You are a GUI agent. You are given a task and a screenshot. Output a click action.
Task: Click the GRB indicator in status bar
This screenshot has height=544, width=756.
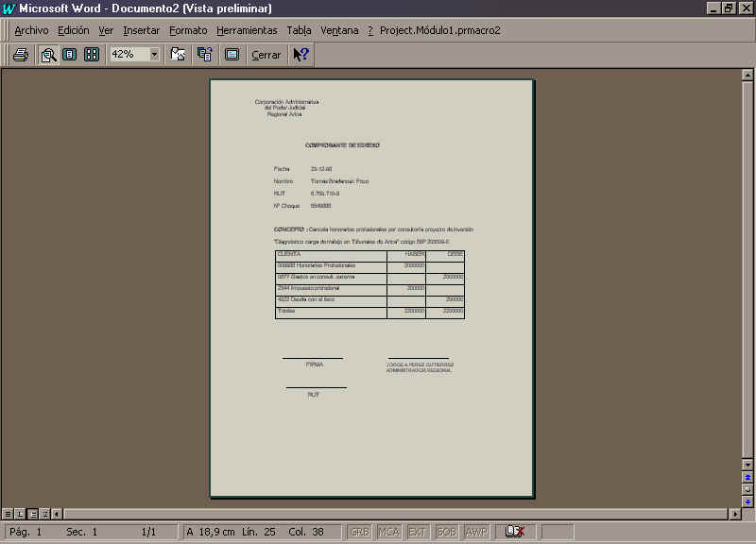click(x=360, y=532)
